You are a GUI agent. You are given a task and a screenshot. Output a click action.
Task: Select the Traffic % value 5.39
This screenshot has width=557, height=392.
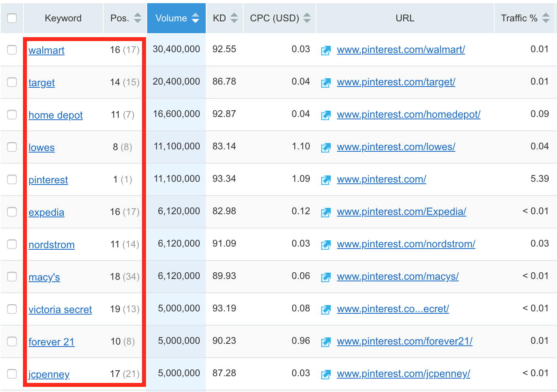click(540, 179)
